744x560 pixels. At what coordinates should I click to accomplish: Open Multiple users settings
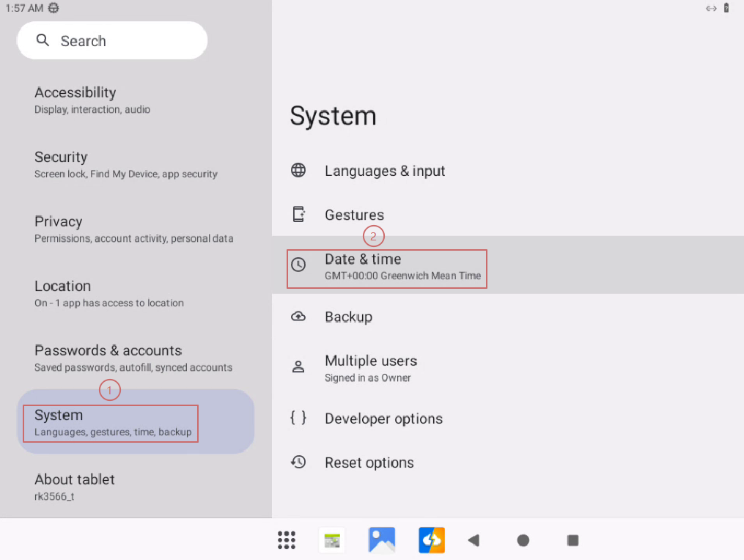(x=371, y=368)
